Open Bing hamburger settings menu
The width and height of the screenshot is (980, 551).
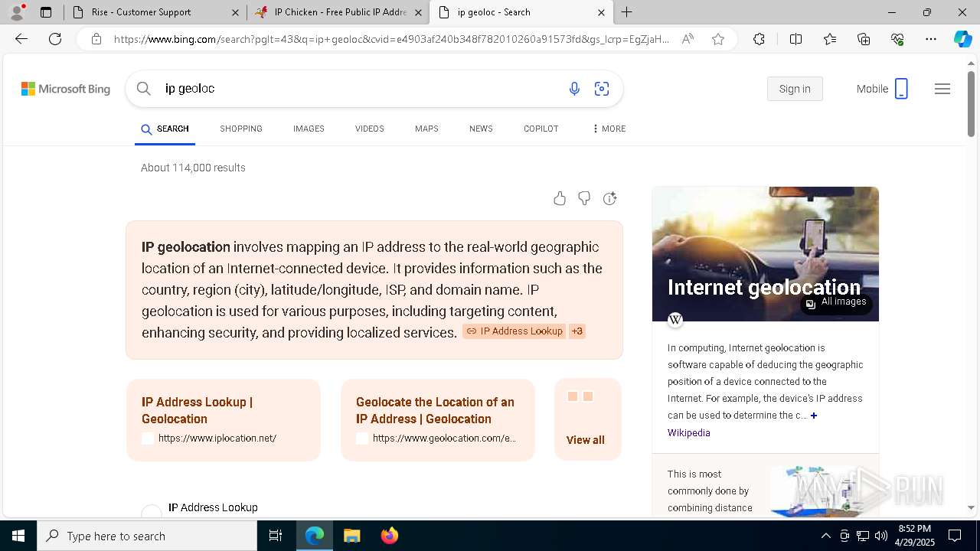(x=942, y=89)
